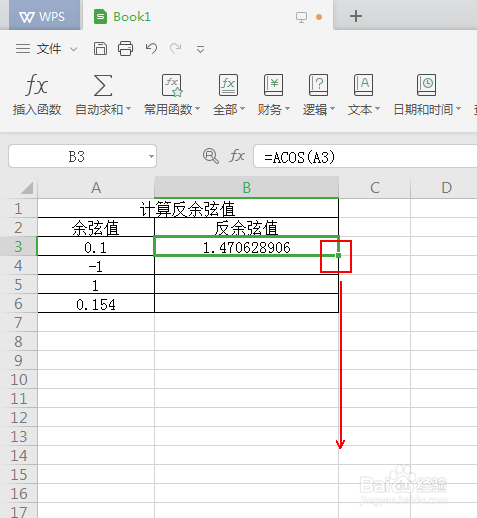Expand the 全部 dropdown arrow

tap(242, 109)
